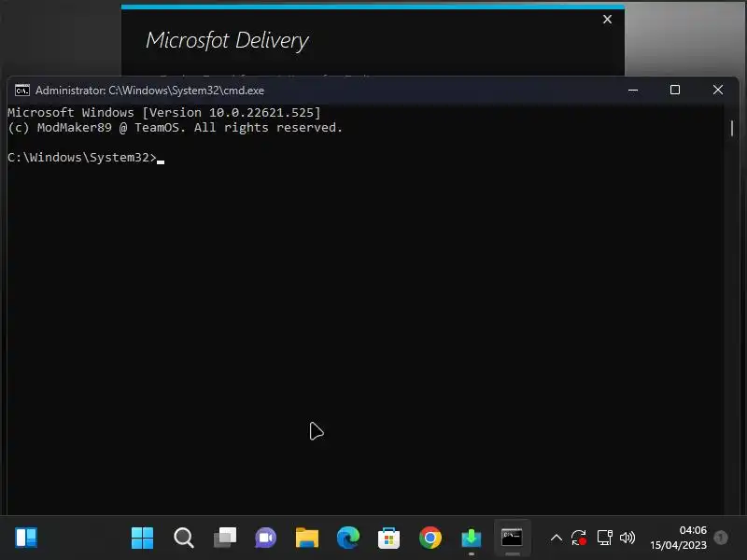The height and width of the screenshot is (560, 747).
Task: Launch Google Chrome from taskbar
Action: [430, 538]
